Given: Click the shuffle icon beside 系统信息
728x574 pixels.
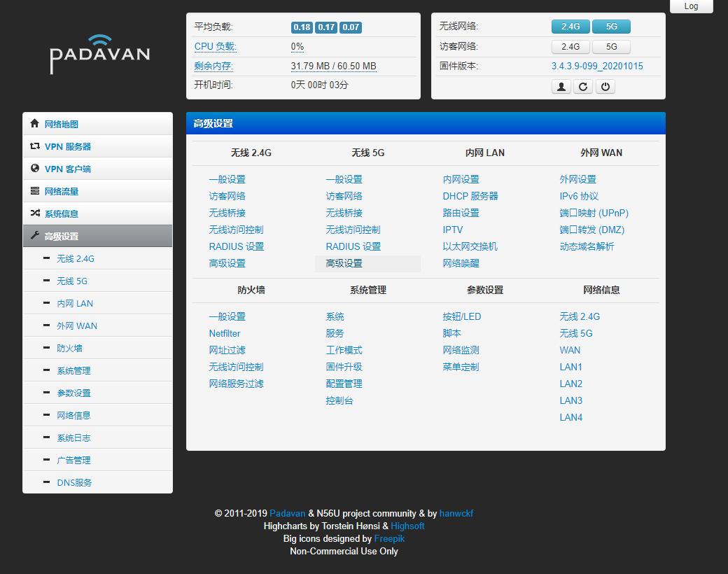Looking at the screenshot, I should click(35, 213).
